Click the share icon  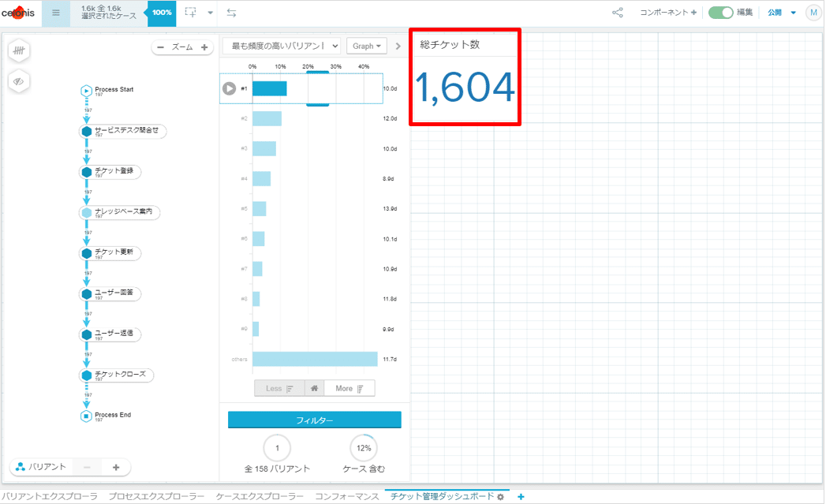click(618, 12)
